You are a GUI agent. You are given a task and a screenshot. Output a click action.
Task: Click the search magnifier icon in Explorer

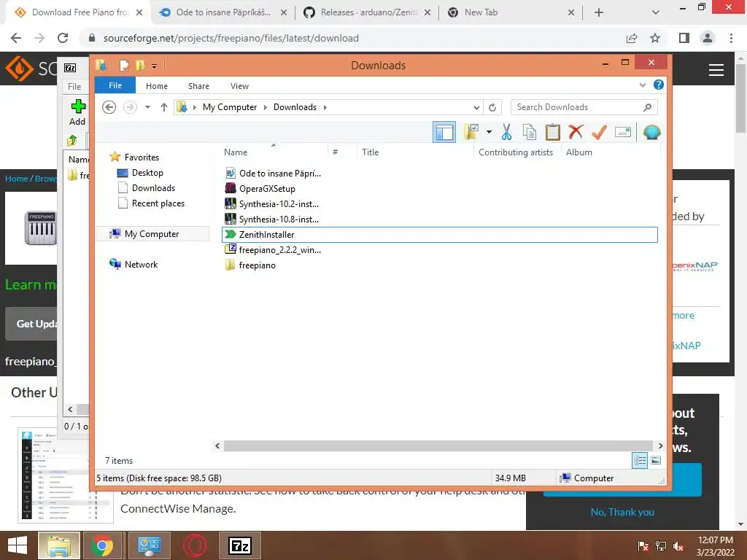647,107
